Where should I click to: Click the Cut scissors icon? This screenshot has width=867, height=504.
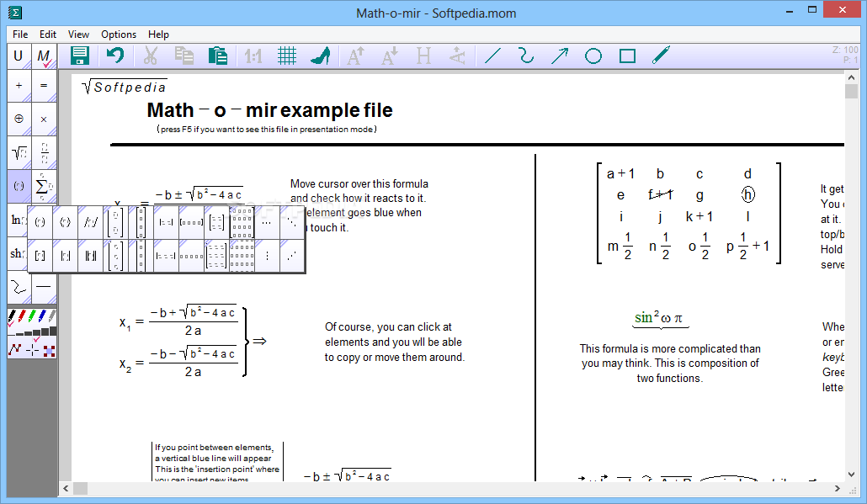(x=150, y=56)
